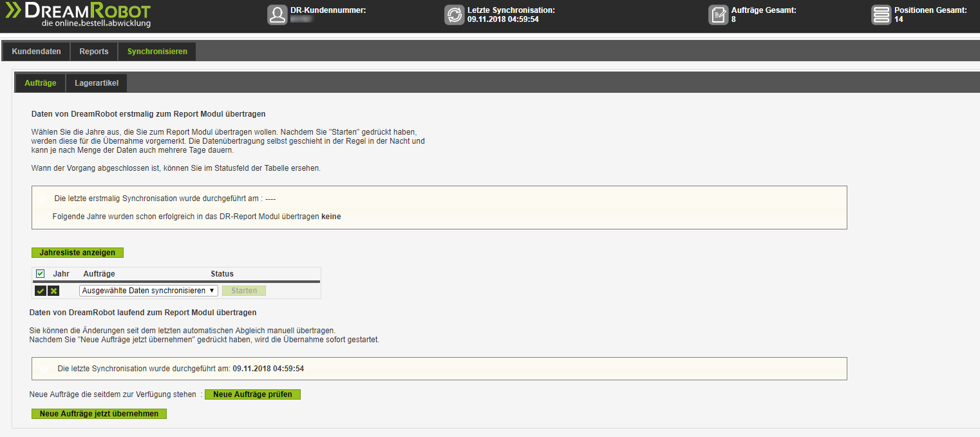The width and height of the screenshot is (980, 437).
Task: Toggle the checkbox in the Jahr table header
Action: tap(41, 273)
